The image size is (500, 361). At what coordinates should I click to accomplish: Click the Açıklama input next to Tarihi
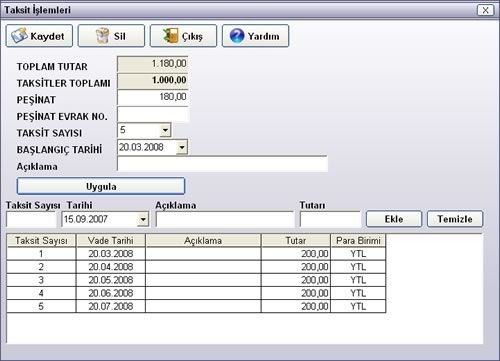pos(225,219)
